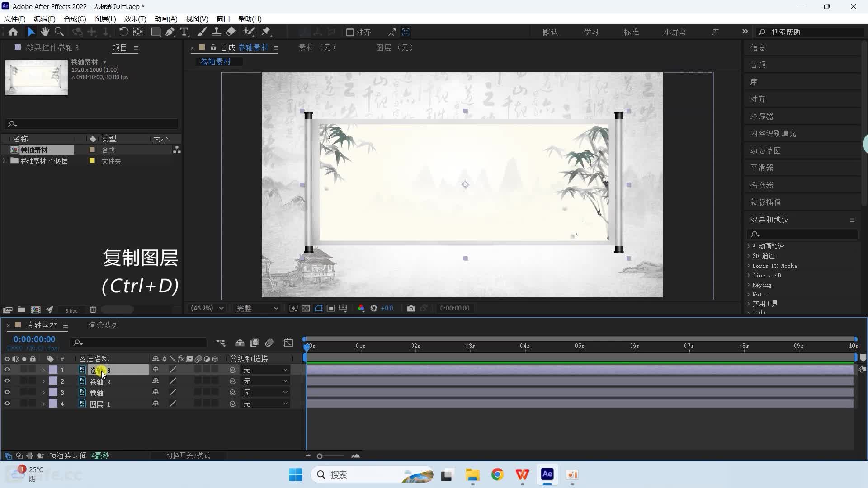Toggle shy switch for layer 卷轴 3
868x488 pixels.
click(x=156, y=370)
